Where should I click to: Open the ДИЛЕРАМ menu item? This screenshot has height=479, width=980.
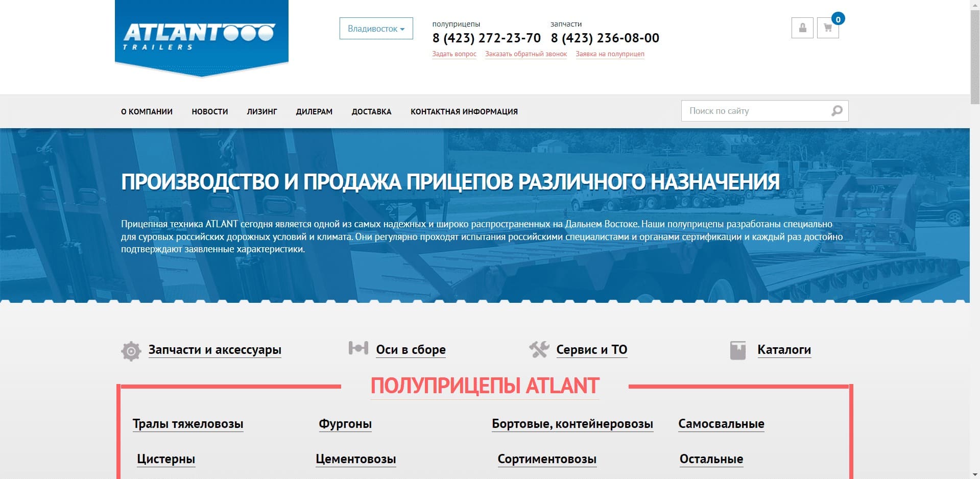[314, 111]
